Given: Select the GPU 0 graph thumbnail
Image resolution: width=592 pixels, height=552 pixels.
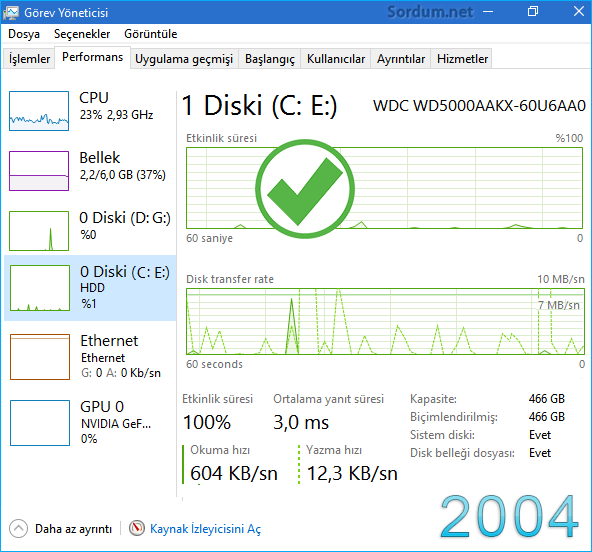Looking at the screenshot, I should click(40, 423).
